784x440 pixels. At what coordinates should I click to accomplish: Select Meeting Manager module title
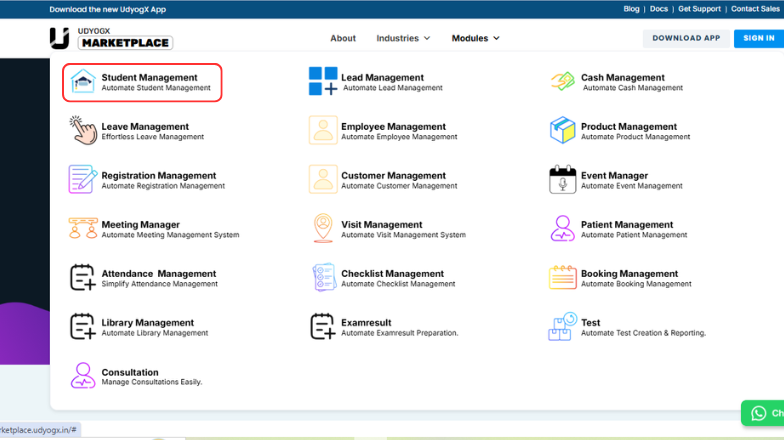[140, 224]
